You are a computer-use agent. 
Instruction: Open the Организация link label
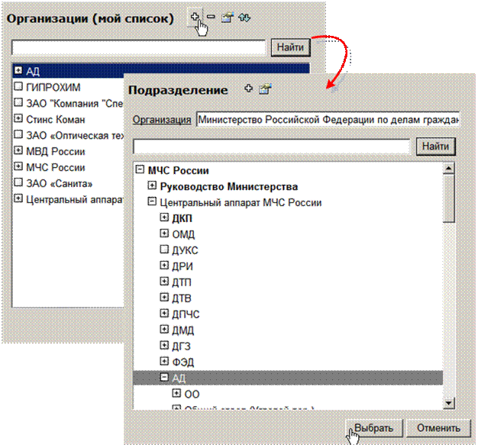[x=162, y=120]
